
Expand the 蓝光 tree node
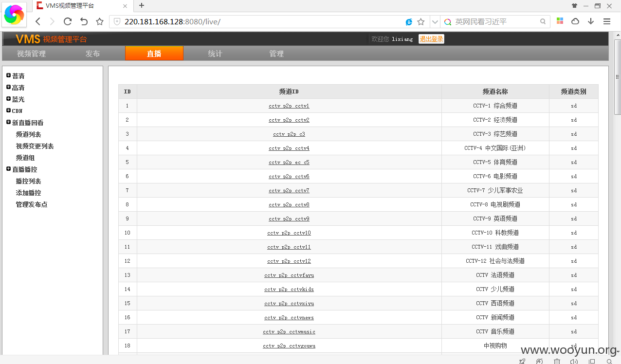[x=8, y=99]
